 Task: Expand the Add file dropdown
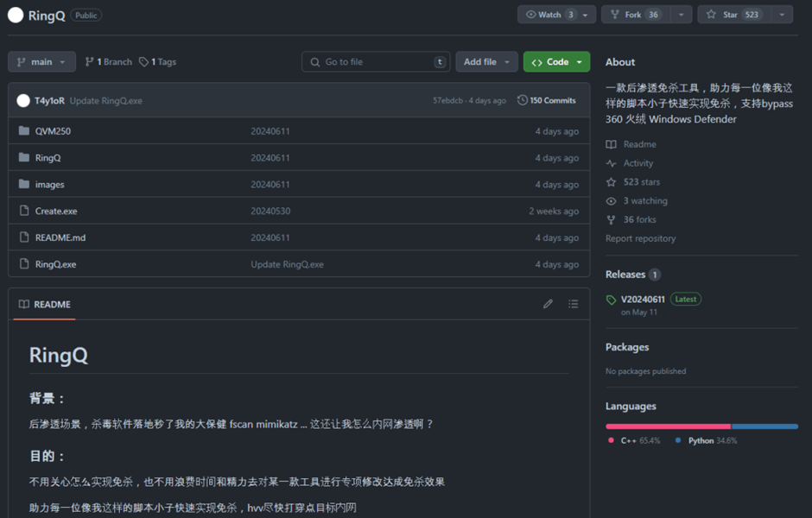(486, 61)
